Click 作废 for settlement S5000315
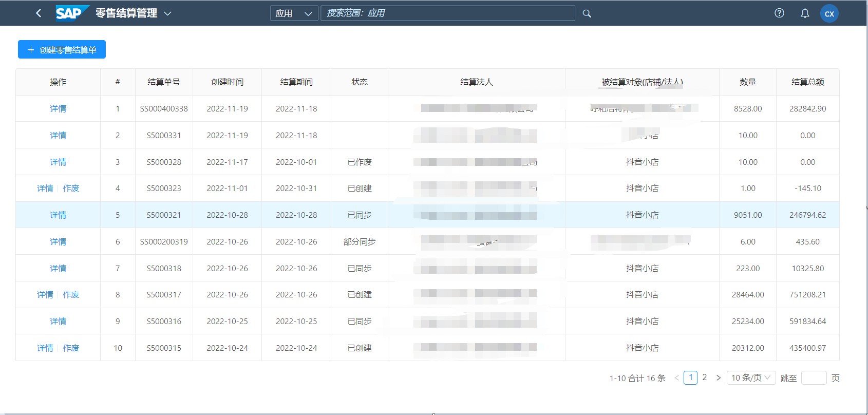The image size is (868, 415). [x=71, y=348]
